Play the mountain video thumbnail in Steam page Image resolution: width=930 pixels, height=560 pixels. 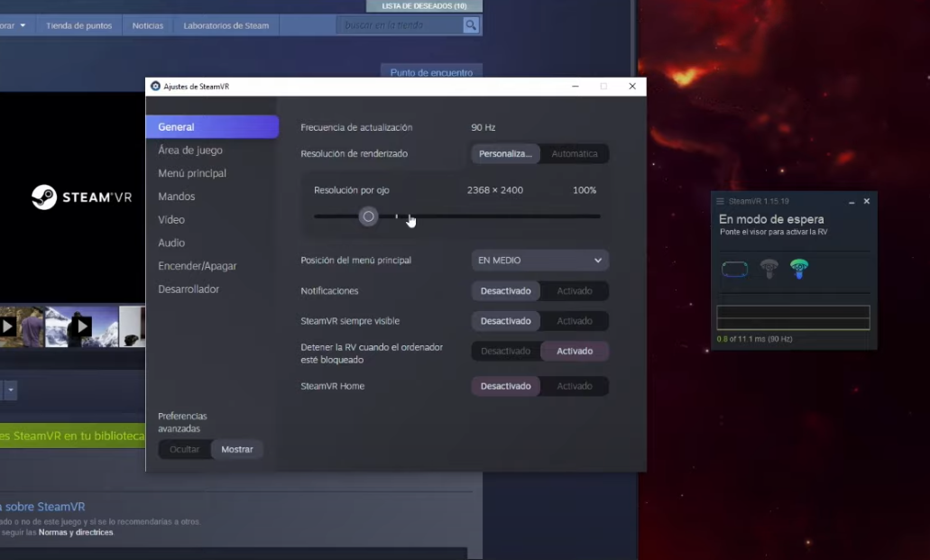pyautogui.click(x=81, y=326)
